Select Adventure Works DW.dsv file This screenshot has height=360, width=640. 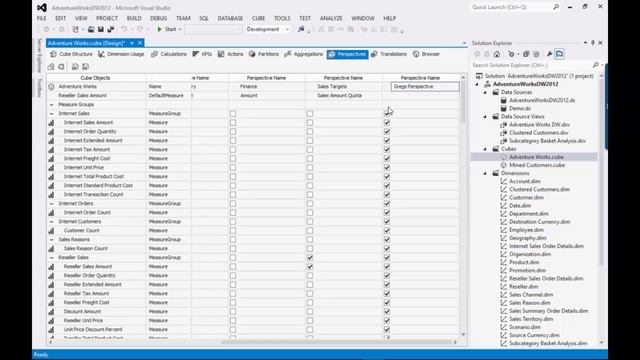(539, 125)
